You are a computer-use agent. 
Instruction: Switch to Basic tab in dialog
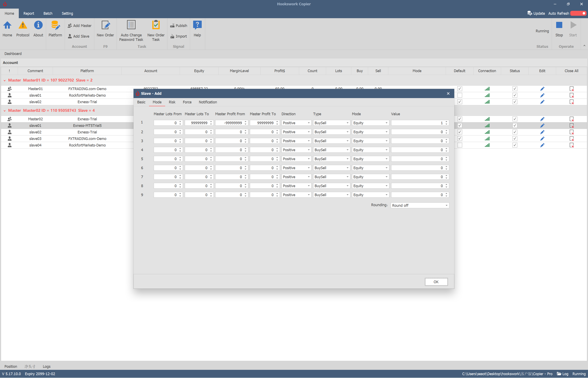click(141, 102)
